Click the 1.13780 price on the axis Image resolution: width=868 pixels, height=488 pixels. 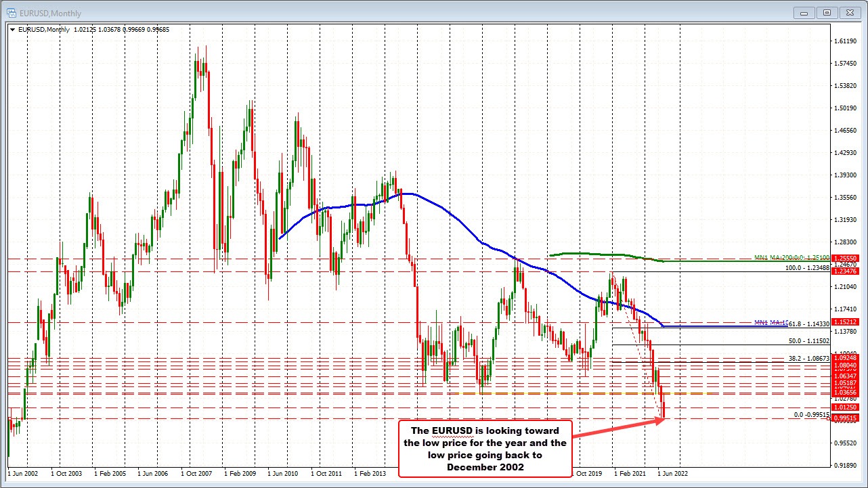point(846,332)
